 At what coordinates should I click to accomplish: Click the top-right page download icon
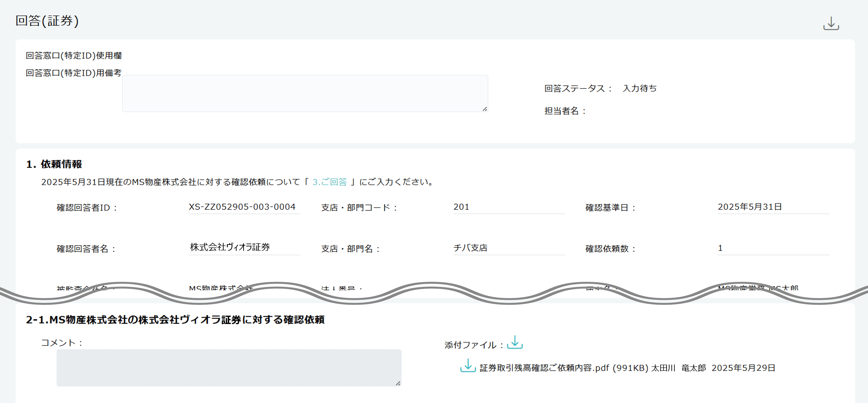831,23
